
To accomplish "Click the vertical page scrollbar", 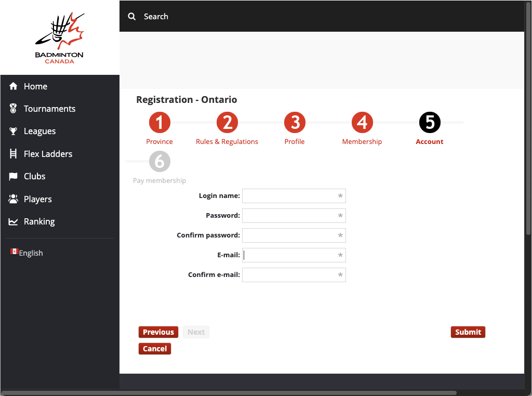I will [528, 117].
